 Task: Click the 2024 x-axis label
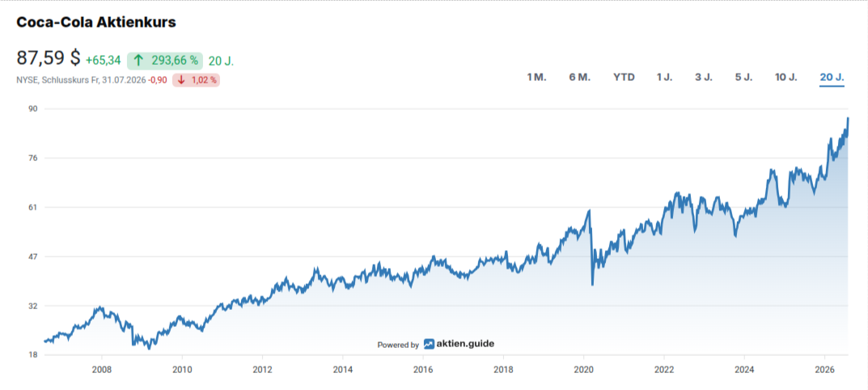pos(744,369)
